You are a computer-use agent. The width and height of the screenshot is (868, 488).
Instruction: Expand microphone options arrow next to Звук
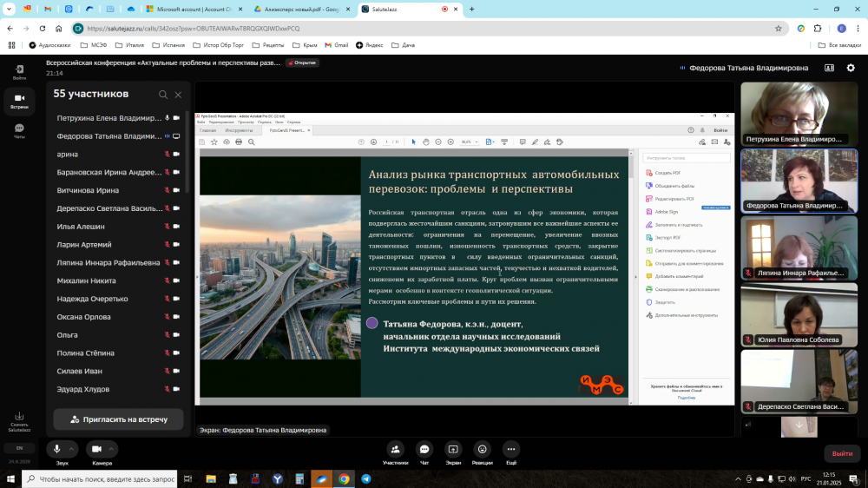[x=72, y=449]
